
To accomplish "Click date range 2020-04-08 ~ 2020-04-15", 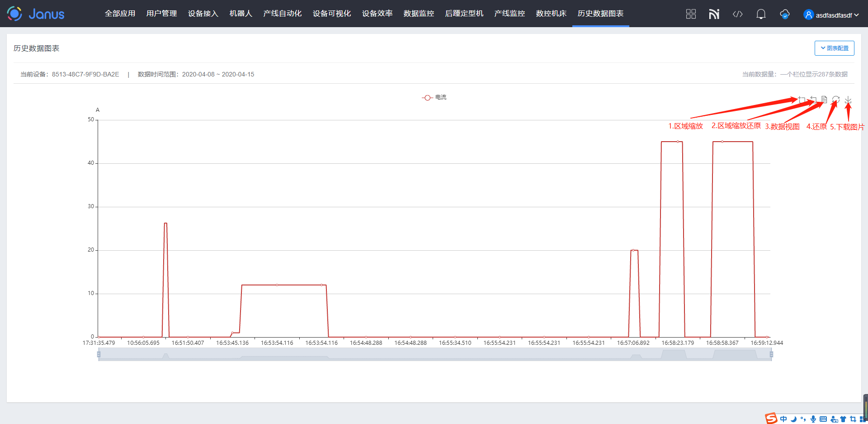I will (x=218, y=74).
